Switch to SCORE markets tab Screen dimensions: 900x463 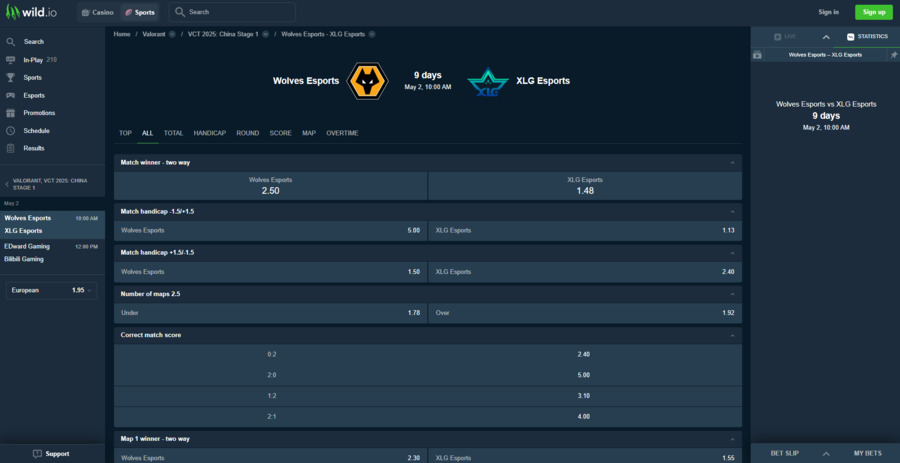[x=281, y=133]
